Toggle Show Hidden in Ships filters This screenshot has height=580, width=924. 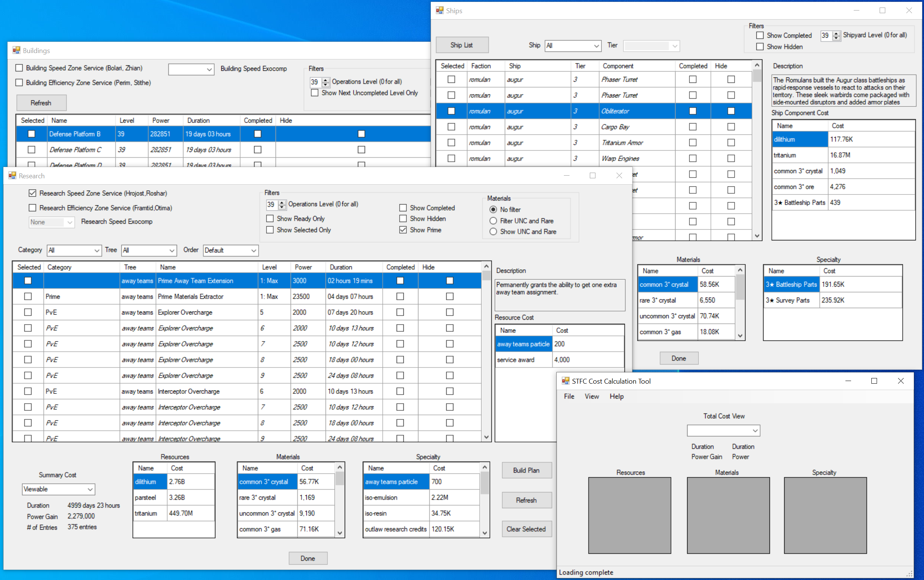(760, 46)
